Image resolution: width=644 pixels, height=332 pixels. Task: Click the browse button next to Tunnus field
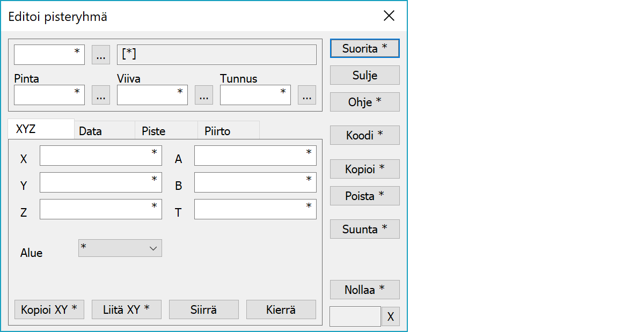coord(306,95)
